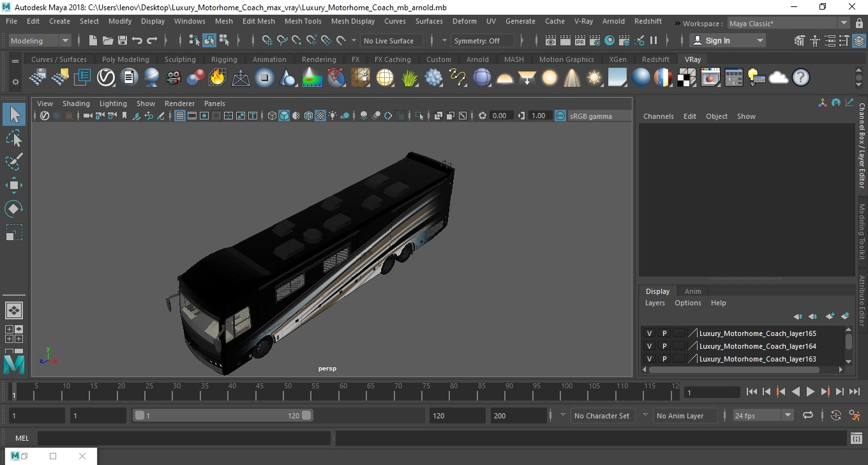Image resolution: width=868 pixels, height=465 pixels.
Task: Toggle viewport textured display checker sphere
Action: 321,116
